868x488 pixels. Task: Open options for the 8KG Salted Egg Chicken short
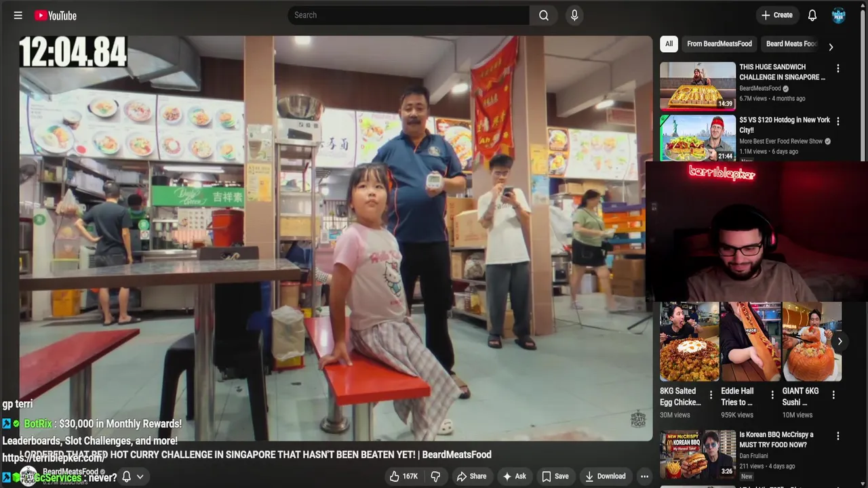pyautogui.click(x=711, y=394)
